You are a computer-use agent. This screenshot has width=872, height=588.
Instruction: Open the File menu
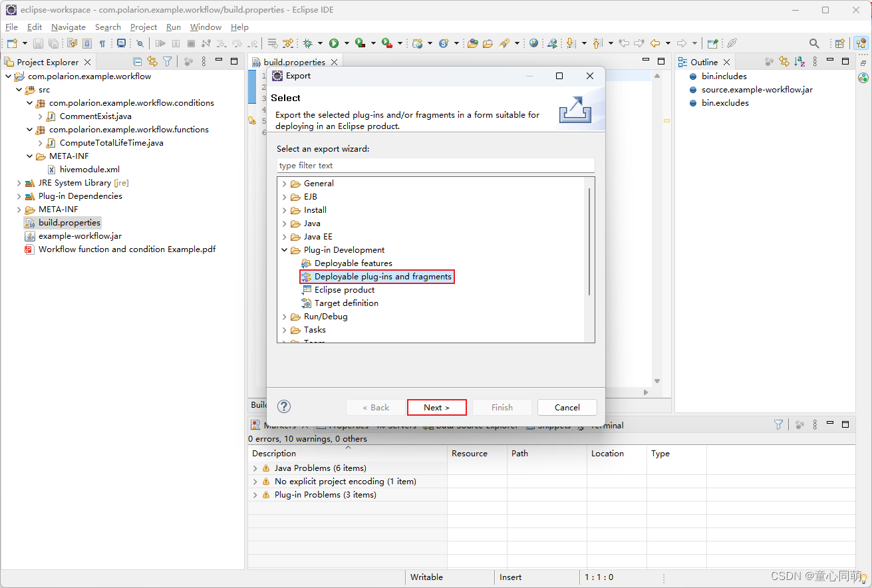pos(11,27)
